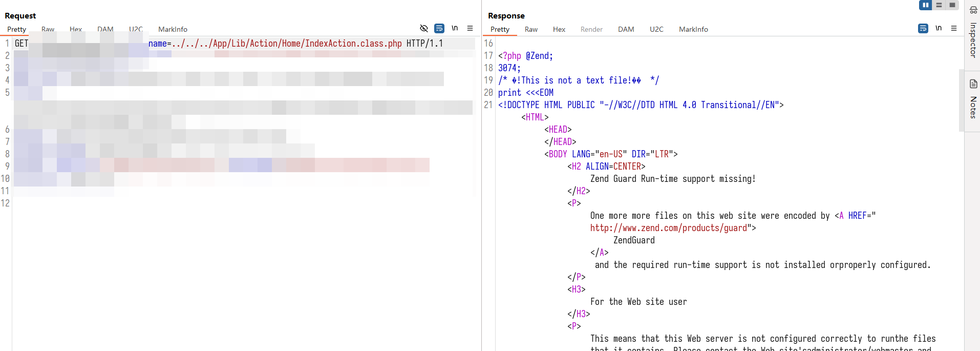Switch Response view to Raw tab

pos(531,29)
